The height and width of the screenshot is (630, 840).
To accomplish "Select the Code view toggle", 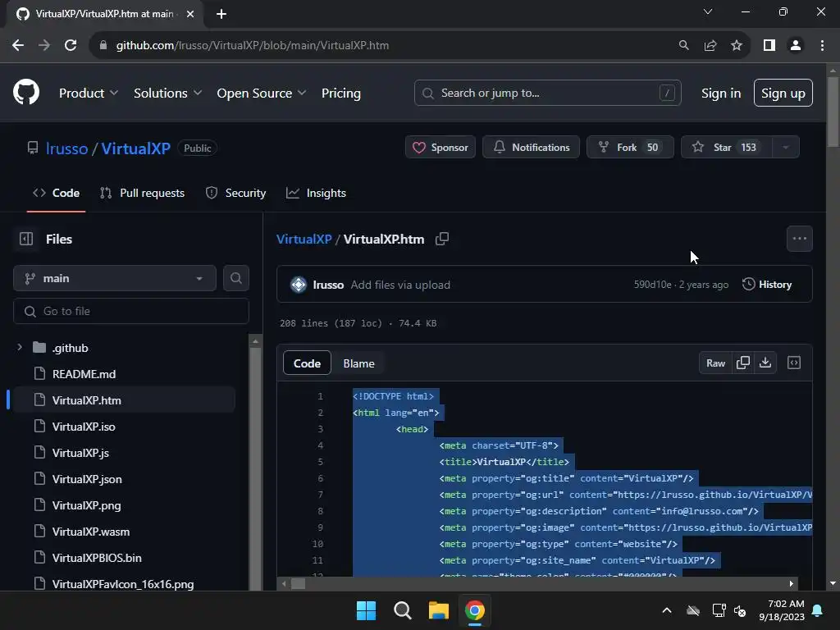I will pyautogui.click(x=307, y=363).
